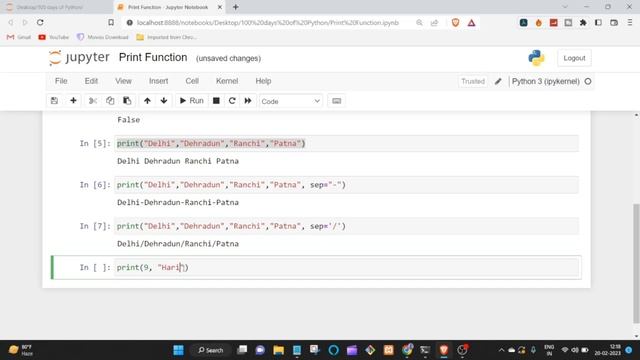The height and width of the screenshot is (360, 640).
Task: Rename notebook via Print Function title
Action: point(153,58)
